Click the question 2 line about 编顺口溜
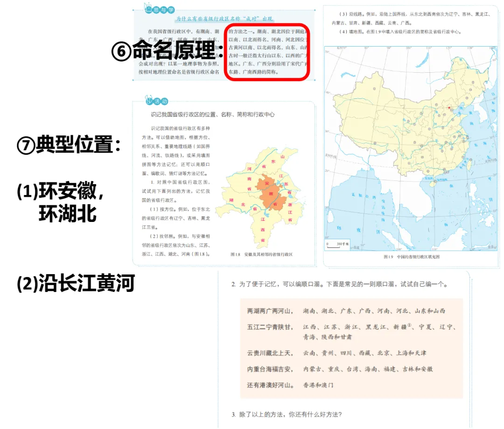The image size is (504, 429). click(x=339, y=284)
